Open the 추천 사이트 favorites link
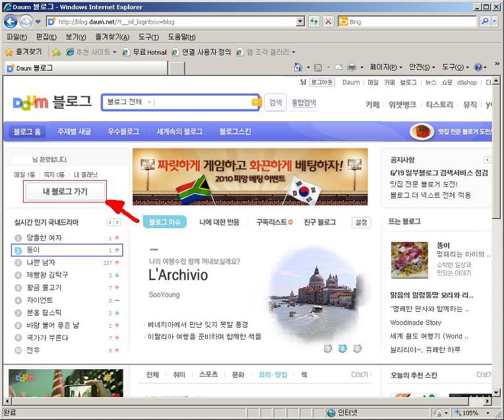Image resolution: width=504 pixels, height=420 pixels. coord(91,52)
